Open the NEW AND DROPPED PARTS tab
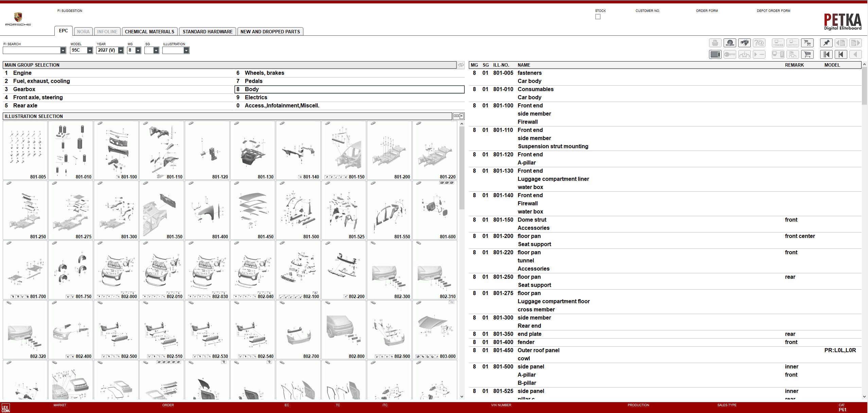Image resolution: width=868 pixels, height=413 pixels. click(x=270, y=32)
